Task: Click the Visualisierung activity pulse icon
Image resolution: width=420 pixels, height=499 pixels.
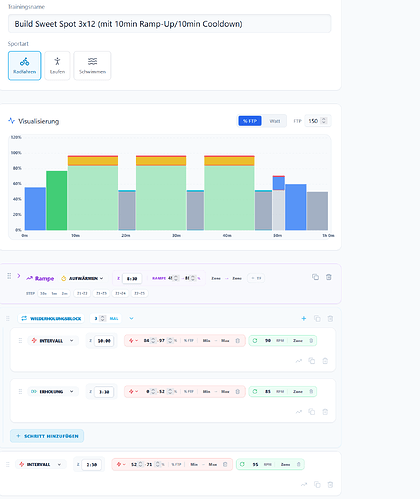Action: tap(11, 121)
